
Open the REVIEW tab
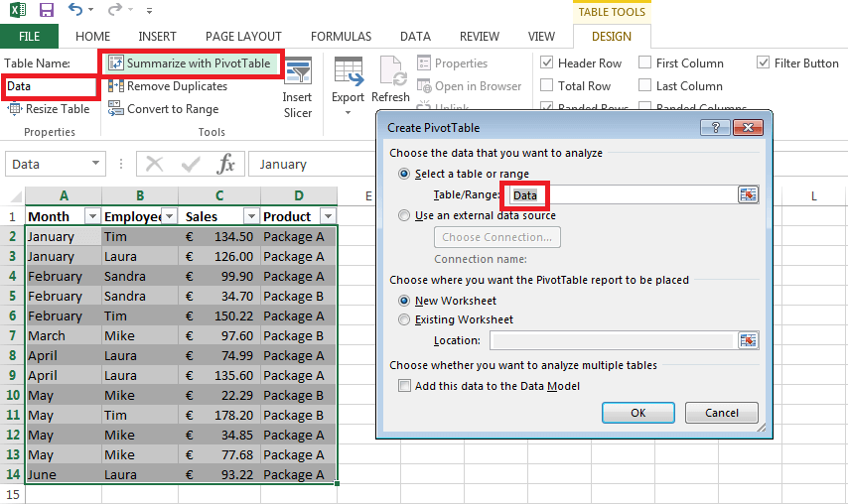(480, 36)
